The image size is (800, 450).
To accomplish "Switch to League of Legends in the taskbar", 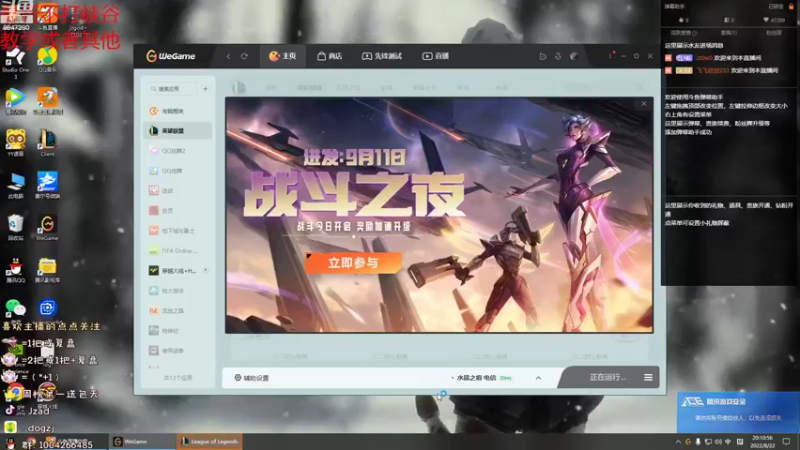I will pos(210,441).
